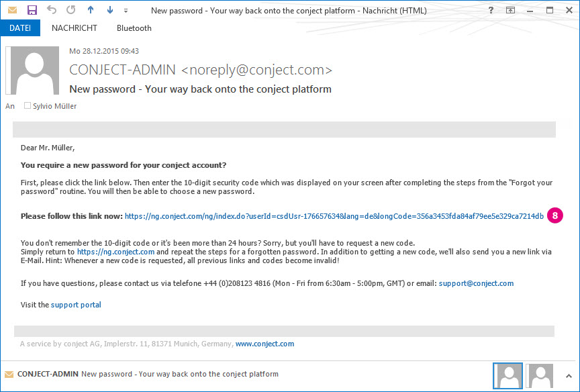The image size is (580, 392).
Task: Maximize the message window
Action: 550,10
